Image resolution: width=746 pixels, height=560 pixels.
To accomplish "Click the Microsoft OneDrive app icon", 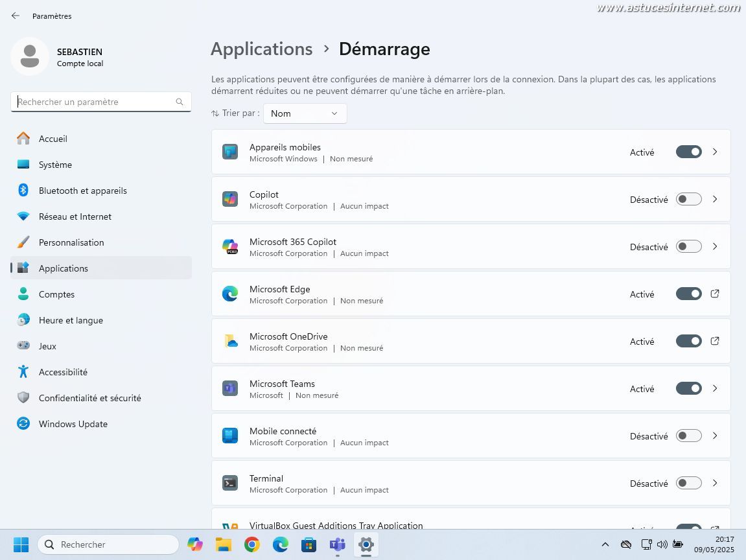I will (x=230, y=341).
